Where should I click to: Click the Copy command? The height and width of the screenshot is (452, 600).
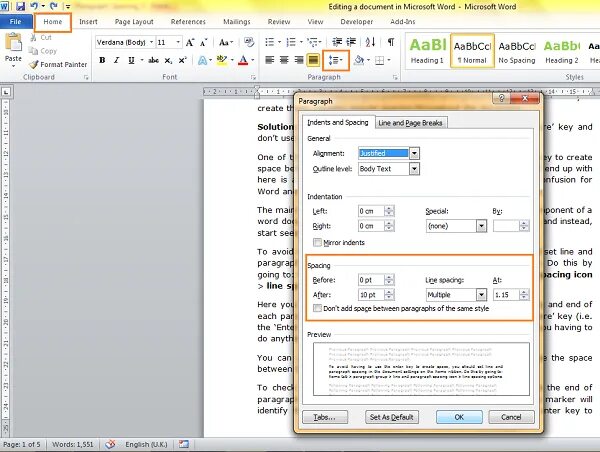pyautogui.click(x=43, y=51)
